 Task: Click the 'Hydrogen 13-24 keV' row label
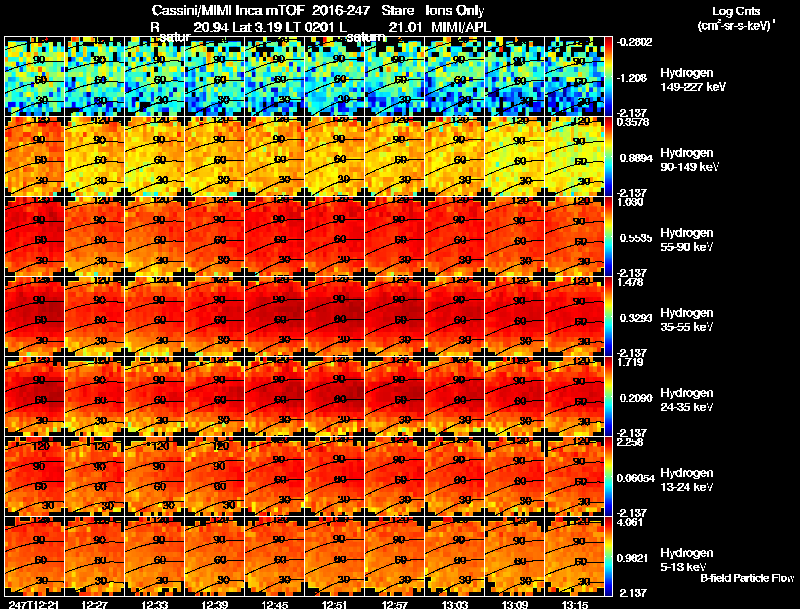click(x=687, y=480)
